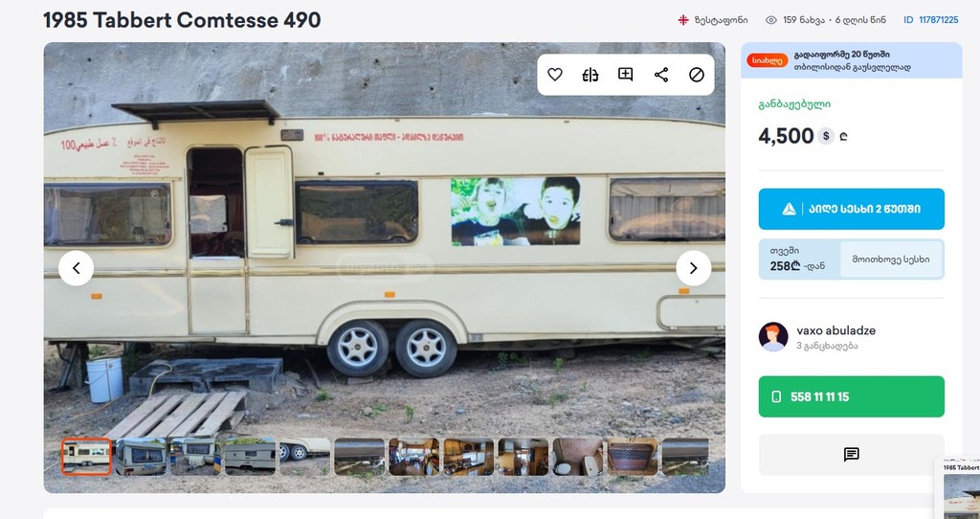Viewport: 980px width, 519px height.
Task: Select the first orange-outlined caravan thumbnail
Action: pyautogui.click(x=86, y=457)
